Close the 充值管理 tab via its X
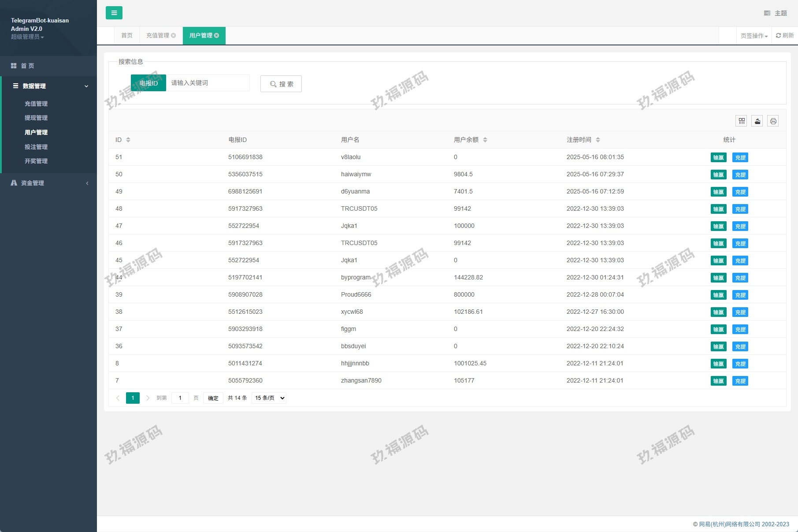This screenshot has width=798, height=532. pyautogui.click(x=174, y=35)
